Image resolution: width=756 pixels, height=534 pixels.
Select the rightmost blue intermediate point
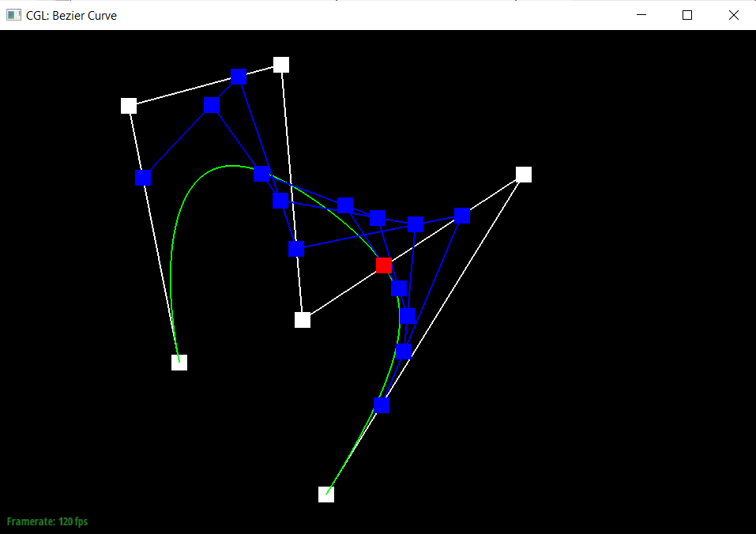463,216
